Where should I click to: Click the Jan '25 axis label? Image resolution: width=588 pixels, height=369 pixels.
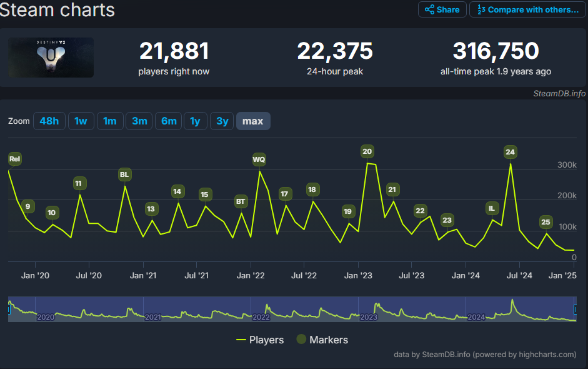(562, 276)
